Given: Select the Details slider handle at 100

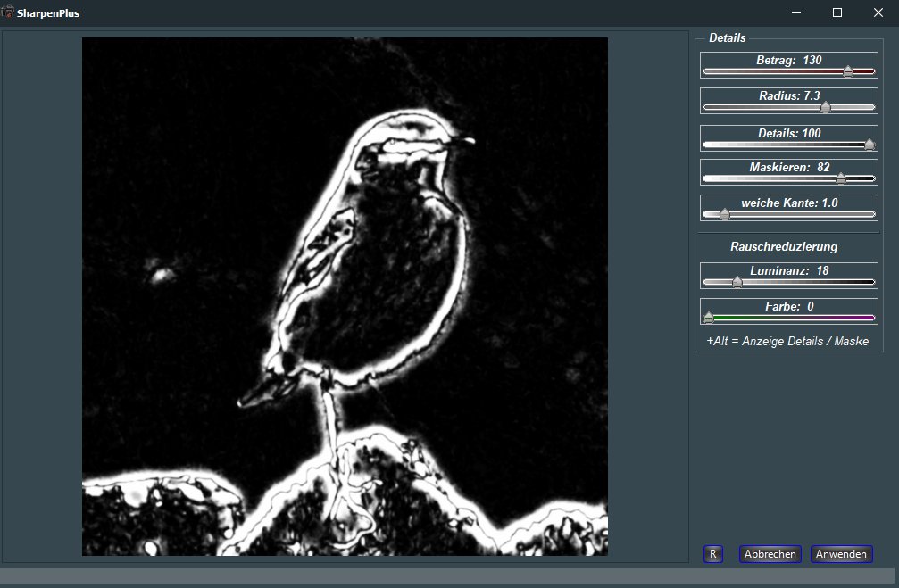Looking at the screenshot, I should [870, 145].
